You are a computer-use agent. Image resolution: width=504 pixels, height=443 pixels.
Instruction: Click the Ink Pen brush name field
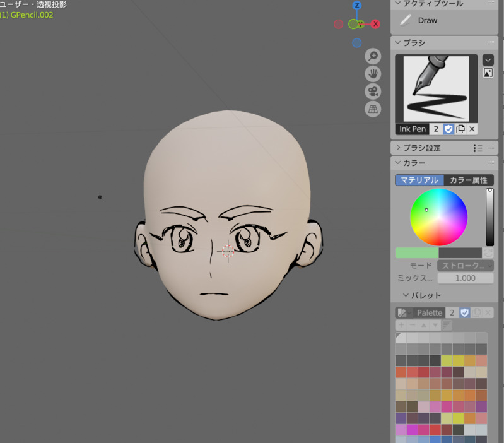[413, 129]
